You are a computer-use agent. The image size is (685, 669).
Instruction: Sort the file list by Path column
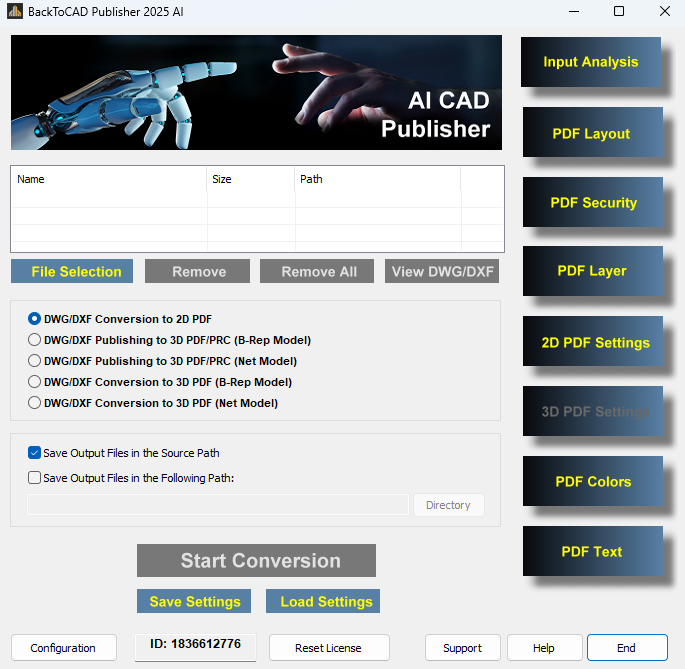point(378,179)
